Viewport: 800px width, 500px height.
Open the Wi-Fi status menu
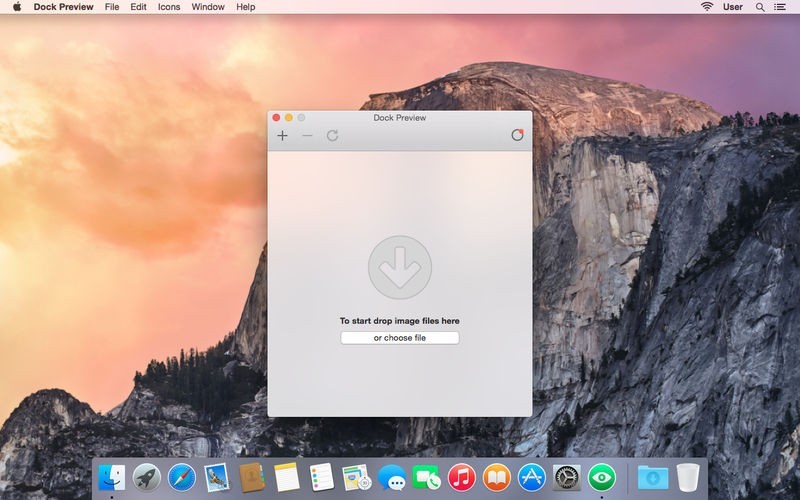[x=707, y=7]
